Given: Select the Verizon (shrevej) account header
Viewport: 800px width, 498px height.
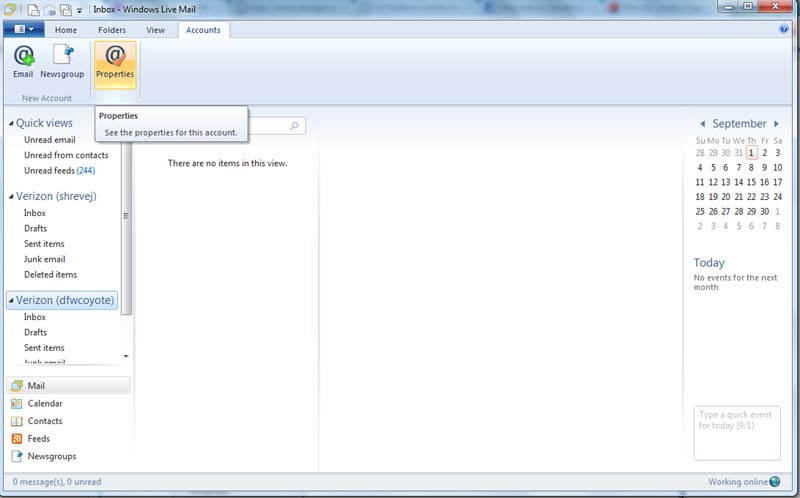Looking at the screenshot, I should click(56, 196).
